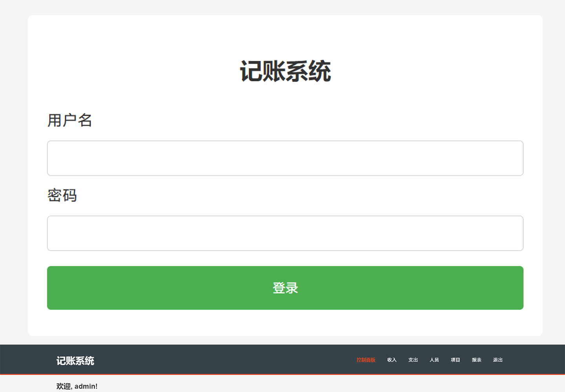The image size is (565, 392).
Task: Click the 欢迎, admin! greeting text
Action: point(77,386)
